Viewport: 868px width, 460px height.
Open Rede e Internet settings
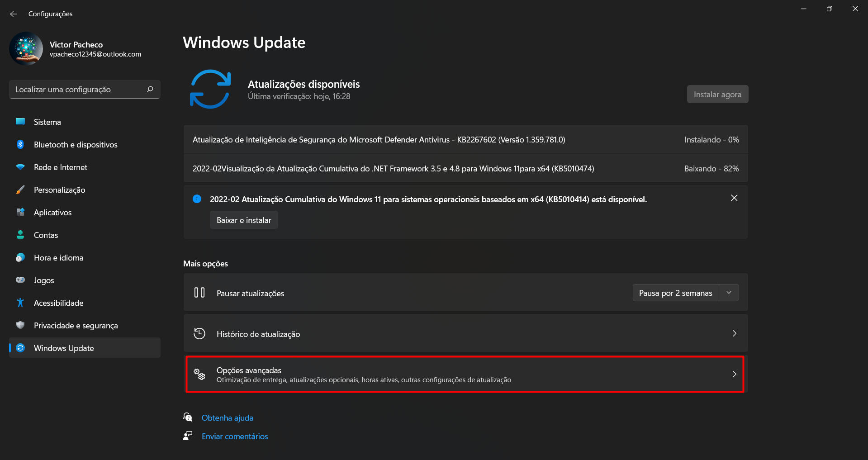point(85,167)
